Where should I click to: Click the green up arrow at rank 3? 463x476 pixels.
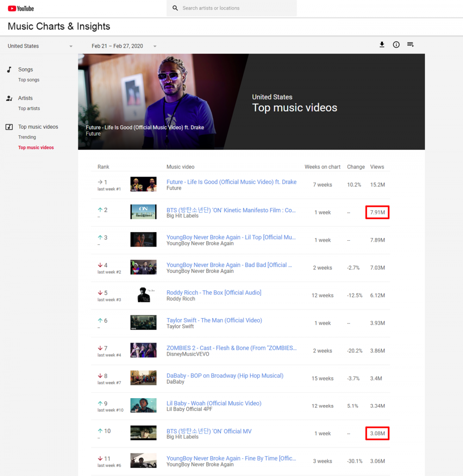100,238
